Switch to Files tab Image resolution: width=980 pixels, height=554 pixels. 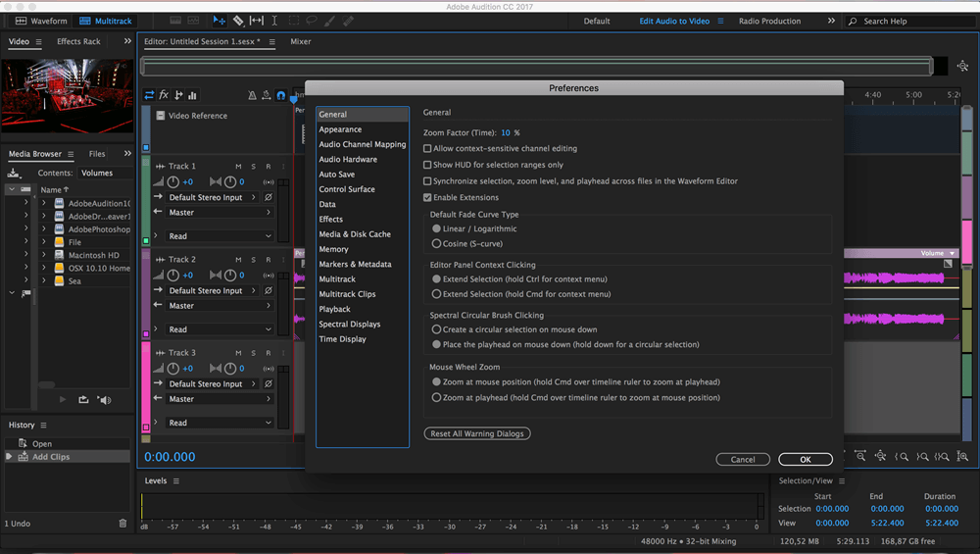click(x=97, y=154)
